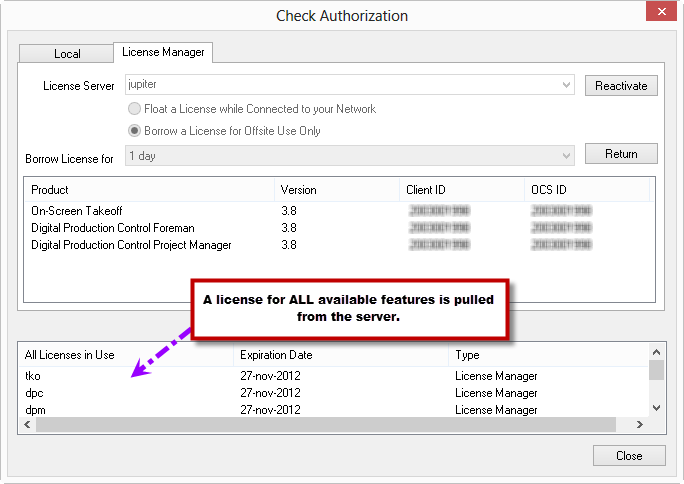Switch to the Local tab

click(66, 54)
